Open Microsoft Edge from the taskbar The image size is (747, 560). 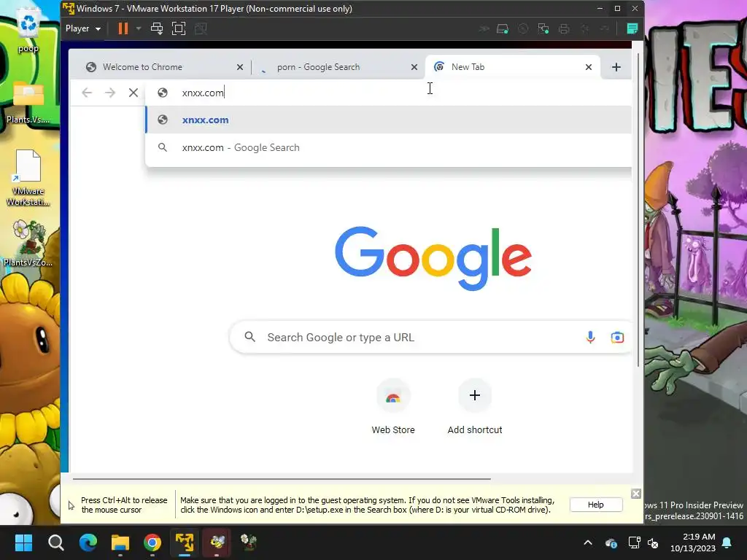(88, 542)
